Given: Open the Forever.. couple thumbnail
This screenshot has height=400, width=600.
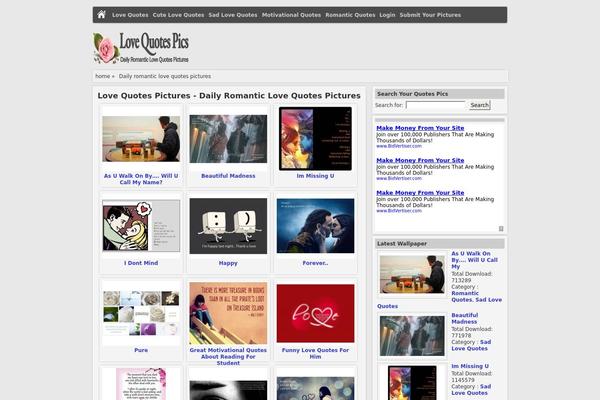Looking at the screenshot, I should coord(315,226).
